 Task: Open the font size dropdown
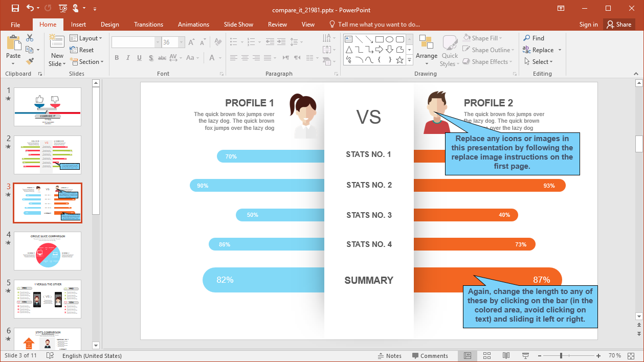pos(182,42)
